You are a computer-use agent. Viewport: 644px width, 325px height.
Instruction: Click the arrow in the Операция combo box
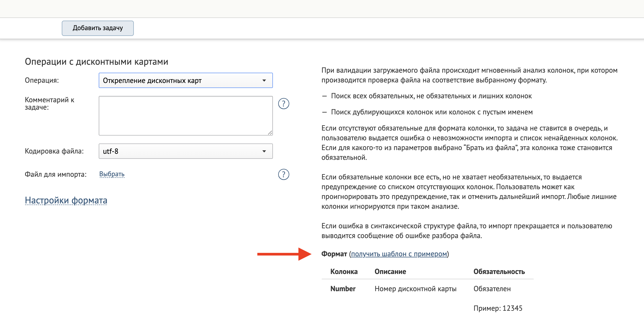pyautogui.click(x=264, y=80)
